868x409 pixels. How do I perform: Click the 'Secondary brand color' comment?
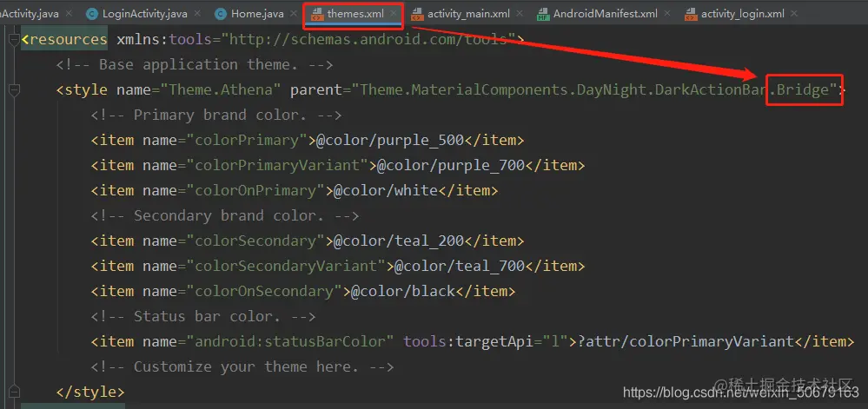click(x=225, y=216)
